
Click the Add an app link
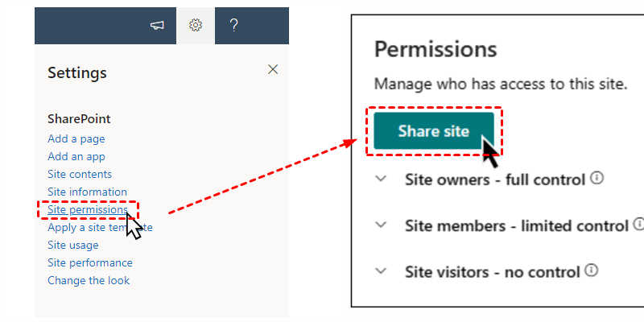click(76, 156)
